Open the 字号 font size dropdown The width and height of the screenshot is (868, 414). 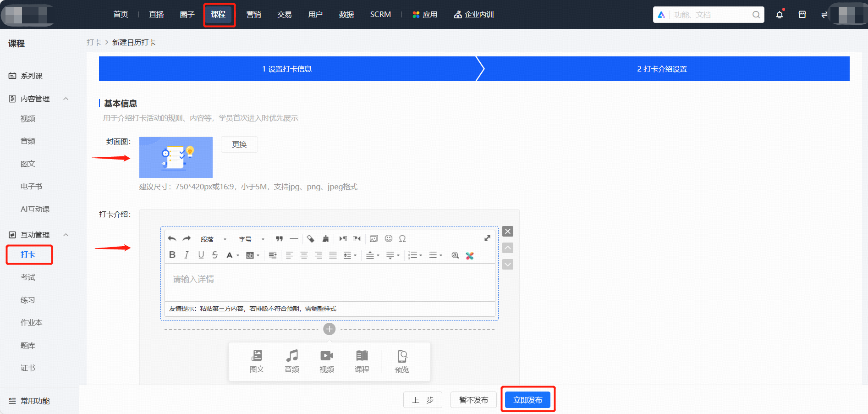(252, 239)
